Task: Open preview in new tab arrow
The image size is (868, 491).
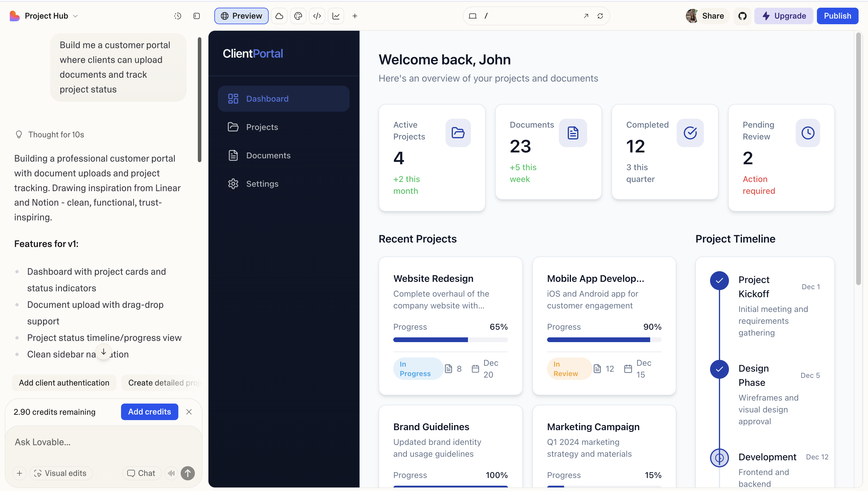Action: pyautogui.click(x=586, y=16)
